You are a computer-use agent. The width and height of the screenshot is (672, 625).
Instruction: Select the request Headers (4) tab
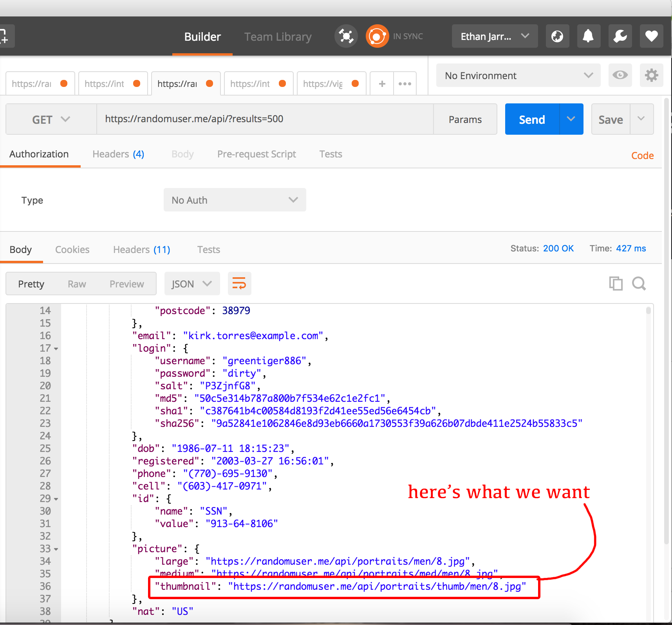pos(118,154)
